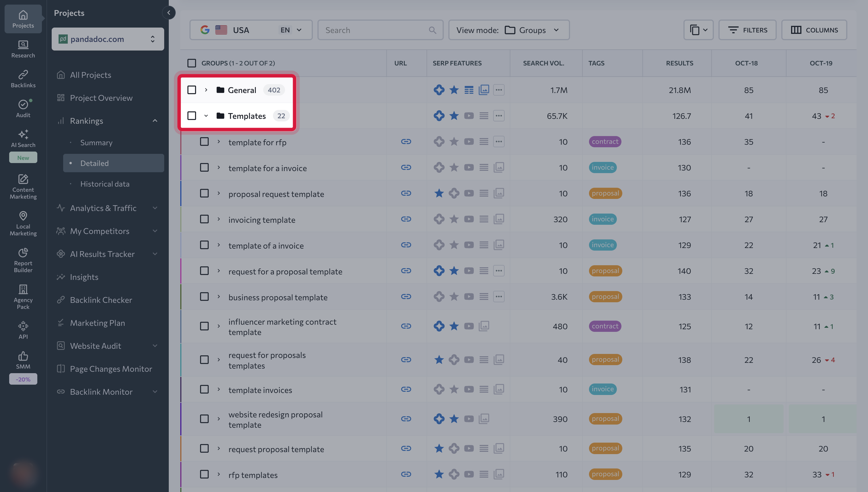Click star SERP icon for General group
The height and width of the screenshot is (492, 868).
click(x=454, y=90)
